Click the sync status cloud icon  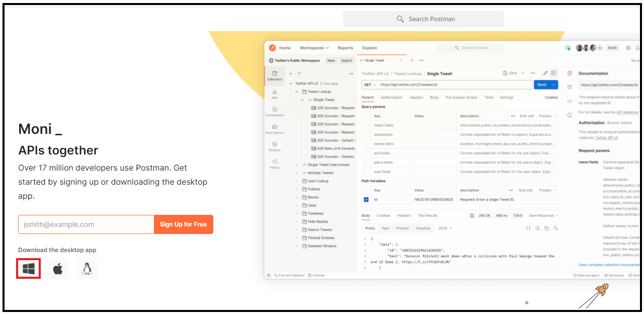coord(568,48)
